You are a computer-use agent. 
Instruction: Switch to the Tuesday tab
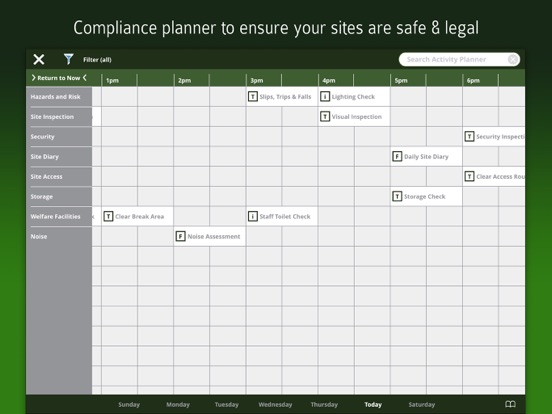pos(226,404)
